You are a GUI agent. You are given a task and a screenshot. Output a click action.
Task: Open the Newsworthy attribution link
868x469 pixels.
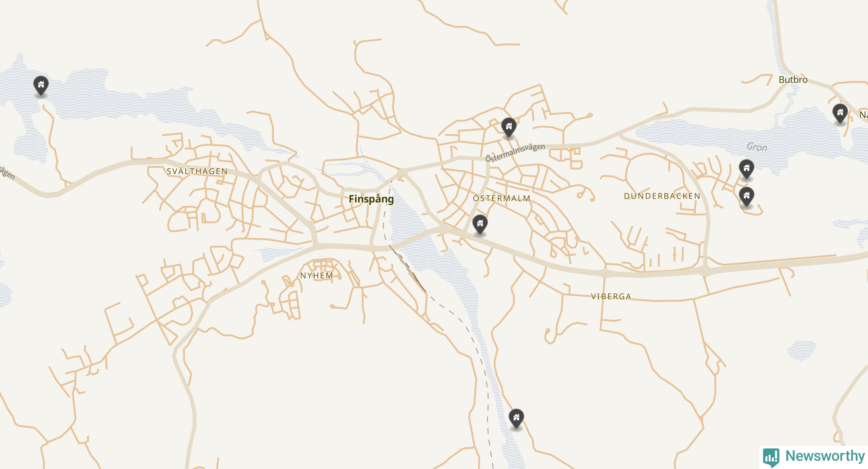click(x=814, y=457)
